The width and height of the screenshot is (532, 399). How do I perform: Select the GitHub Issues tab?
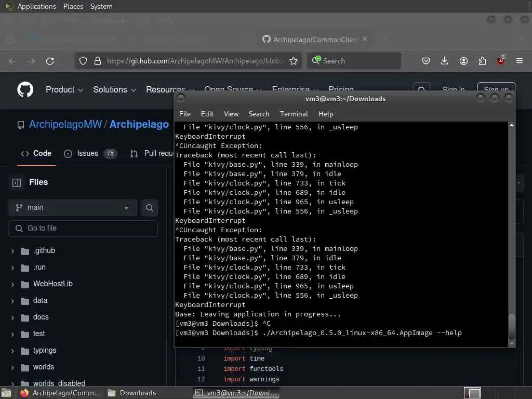click(90, 154)
